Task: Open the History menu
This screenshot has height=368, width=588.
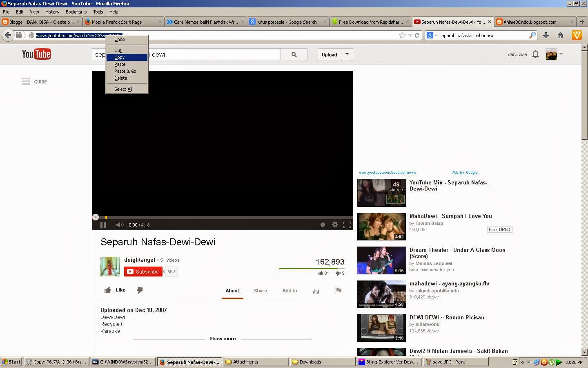Action: 52,12
